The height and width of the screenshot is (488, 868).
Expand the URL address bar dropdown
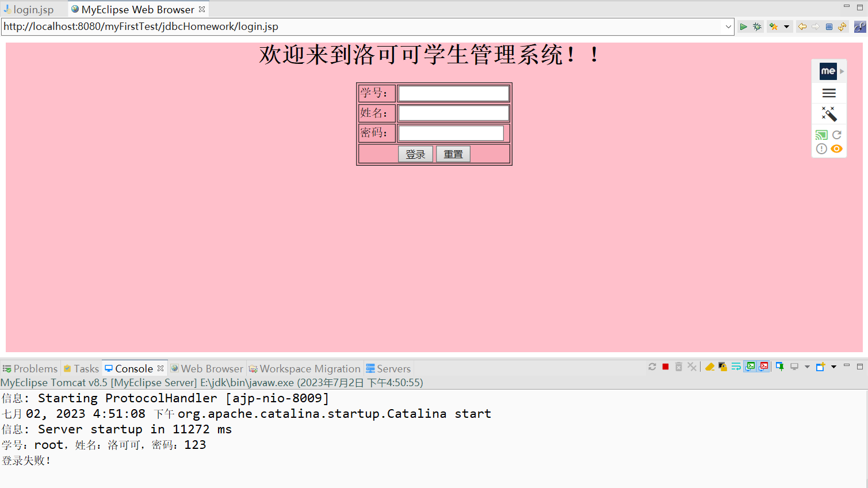coord(728,26)
